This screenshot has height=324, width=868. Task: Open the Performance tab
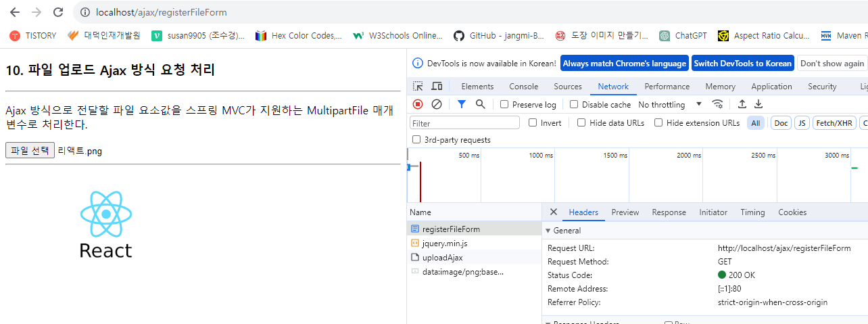(x=667, y=87)
